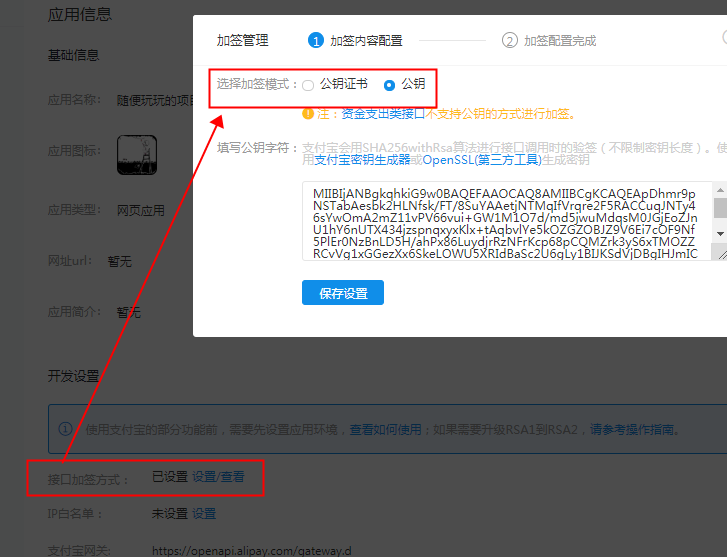Click the application icon thumbnail
Screen dimensions: 727x557
click(x=137, y=155)
